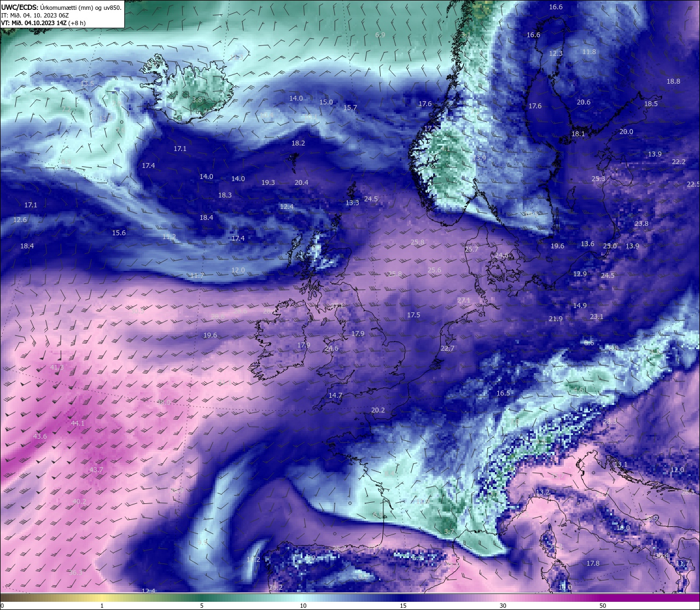
Task: Click the 22.7 value label
Action: point(447,348)
